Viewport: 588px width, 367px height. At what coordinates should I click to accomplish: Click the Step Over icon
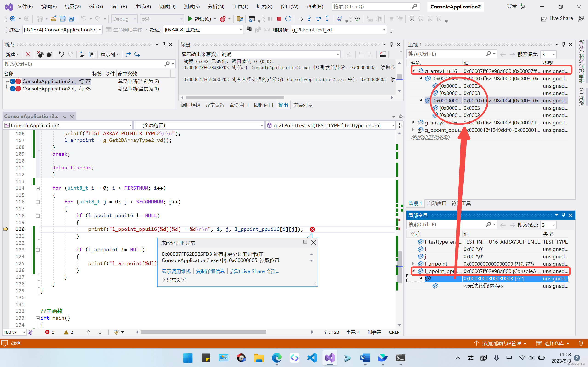coord(318,19)
